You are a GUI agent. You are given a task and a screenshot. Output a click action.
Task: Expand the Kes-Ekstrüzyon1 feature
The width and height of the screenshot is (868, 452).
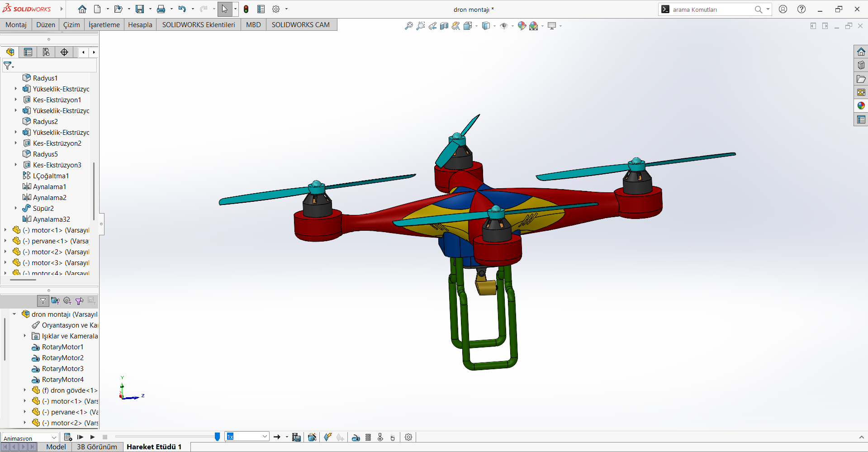16,100
